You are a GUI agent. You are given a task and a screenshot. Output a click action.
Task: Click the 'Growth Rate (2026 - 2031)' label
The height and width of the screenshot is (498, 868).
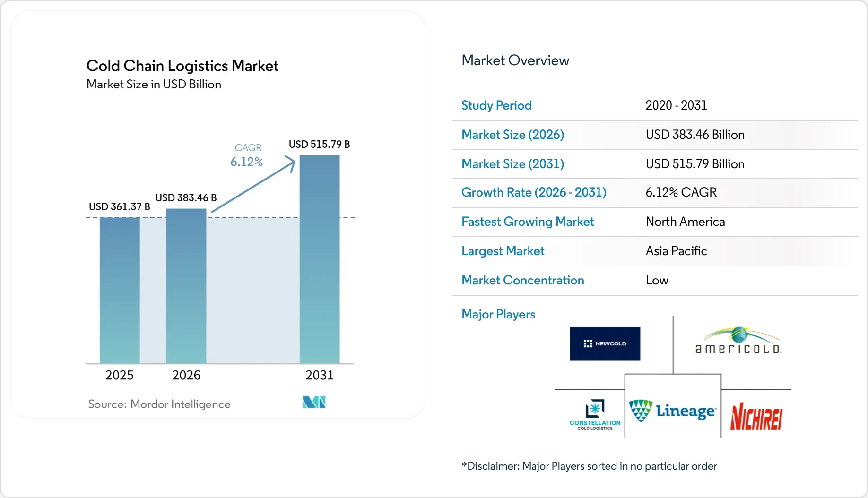click(x=534, y=192)
